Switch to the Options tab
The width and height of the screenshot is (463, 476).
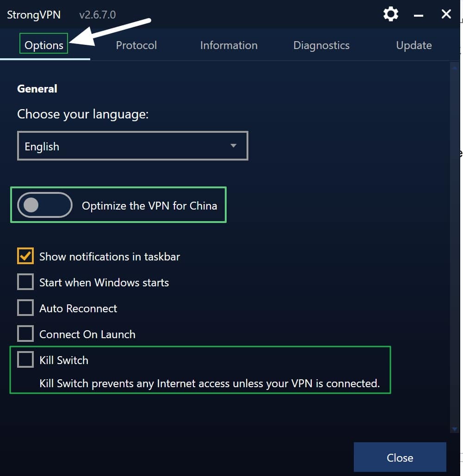pyautogui.click(x=44, y=45)
